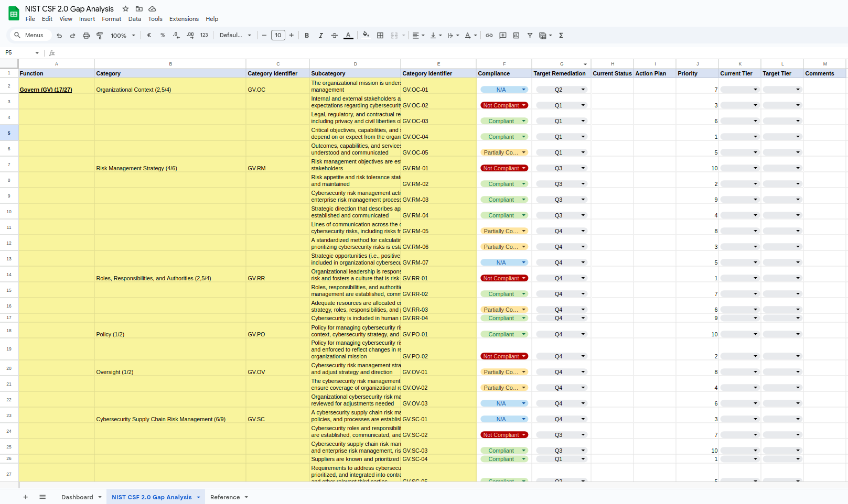The height and width of the screenshot is (504, 848).
Task: Click the font size field
Action: coord(278,36)
